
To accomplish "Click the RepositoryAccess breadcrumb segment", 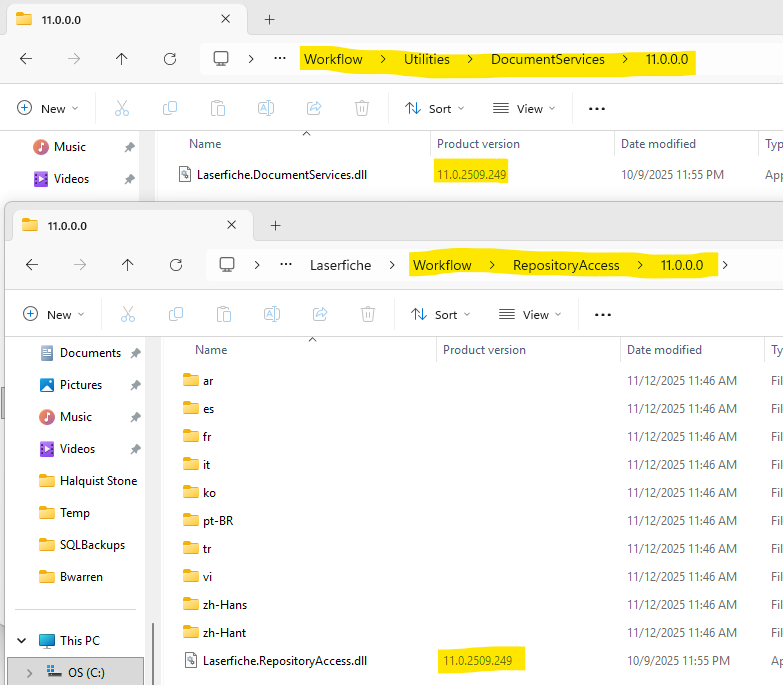I will coord(566,265).
